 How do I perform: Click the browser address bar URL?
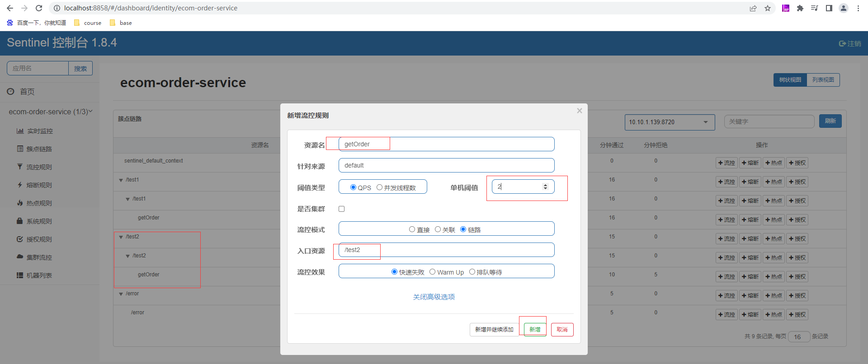[x=151, y=8]
